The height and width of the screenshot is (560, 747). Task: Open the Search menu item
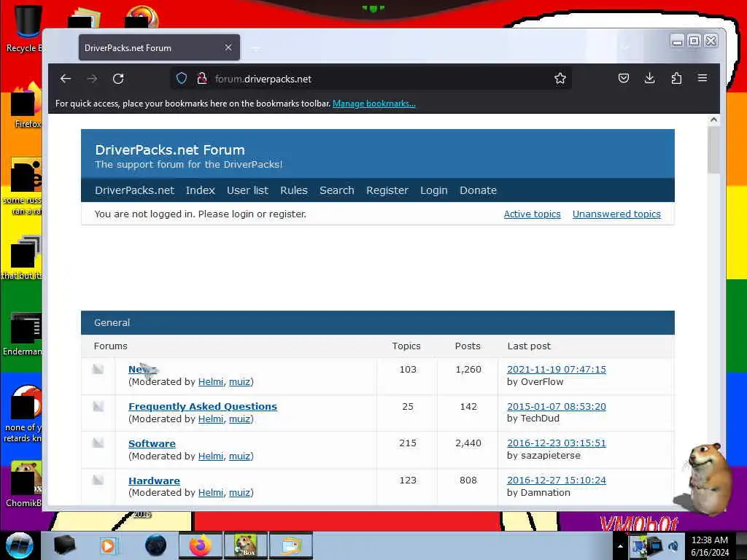tap(337, 190)
